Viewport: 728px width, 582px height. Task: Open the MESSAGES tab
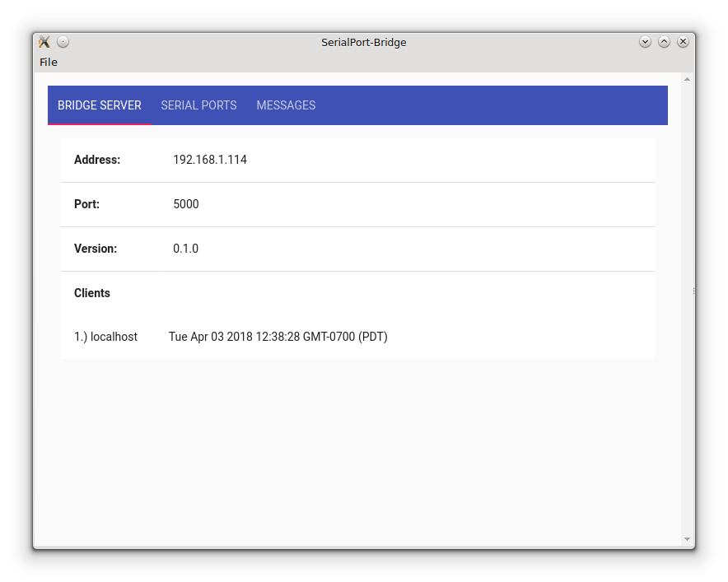point(286,105)
